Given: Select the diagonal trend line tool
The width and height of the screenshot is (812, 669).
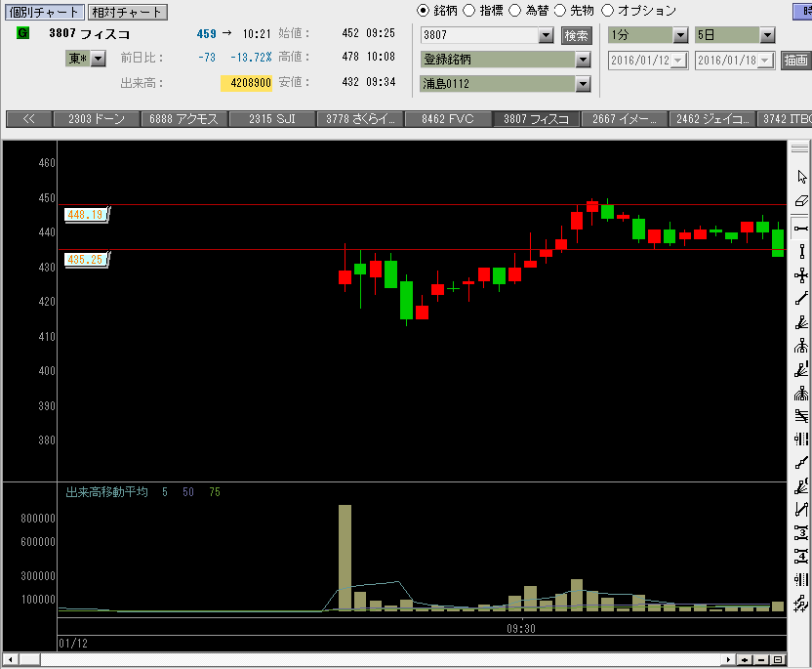Looking at the screenshot, I should tap(801, 299).
